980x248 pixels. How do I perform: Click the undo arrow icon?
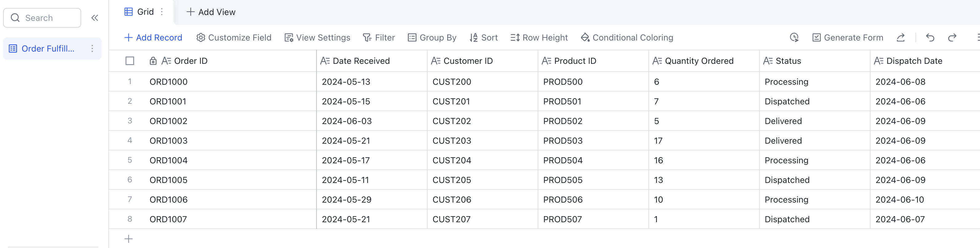pos(930,37)
